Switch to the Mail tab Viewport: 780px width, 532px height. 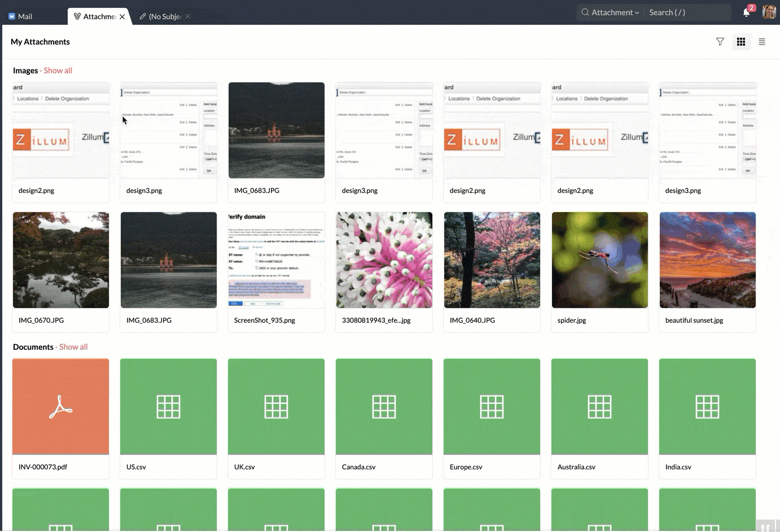coord(20,16)
